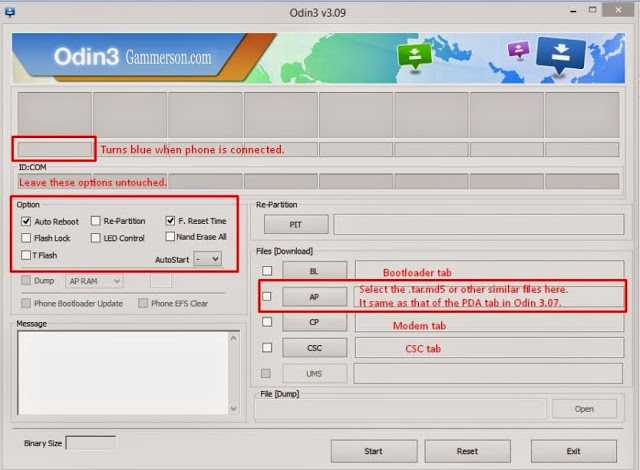Viewport: 640px width, 470px height.
Task: Uncheck the Auto Reboot checkbox
Action: point(26,221)
